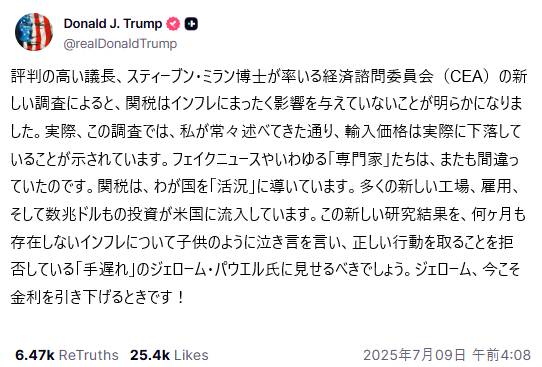Click 数兆ドルもの投資 in the post body

point(103,215)
